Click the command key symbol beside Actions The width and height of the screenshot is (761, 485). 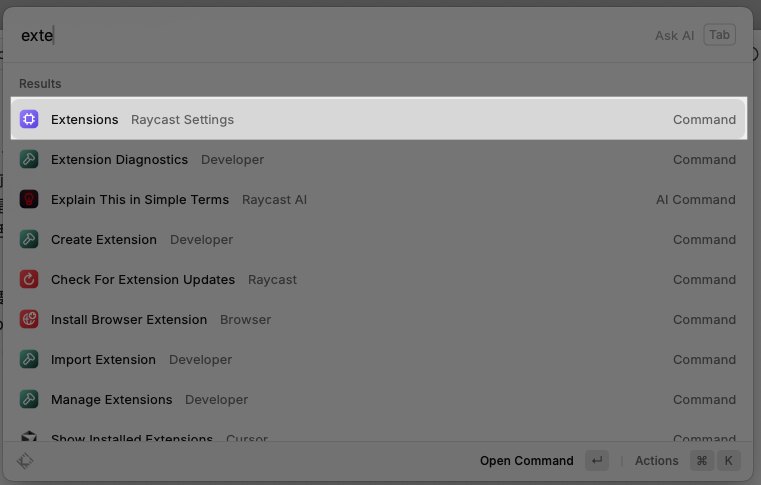pos(702,460)
